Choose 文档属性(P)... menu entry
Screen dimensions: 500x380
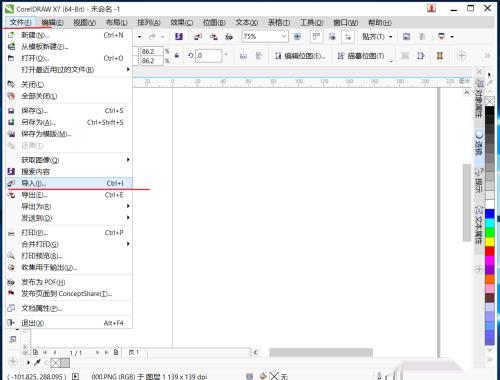(69, 308)
